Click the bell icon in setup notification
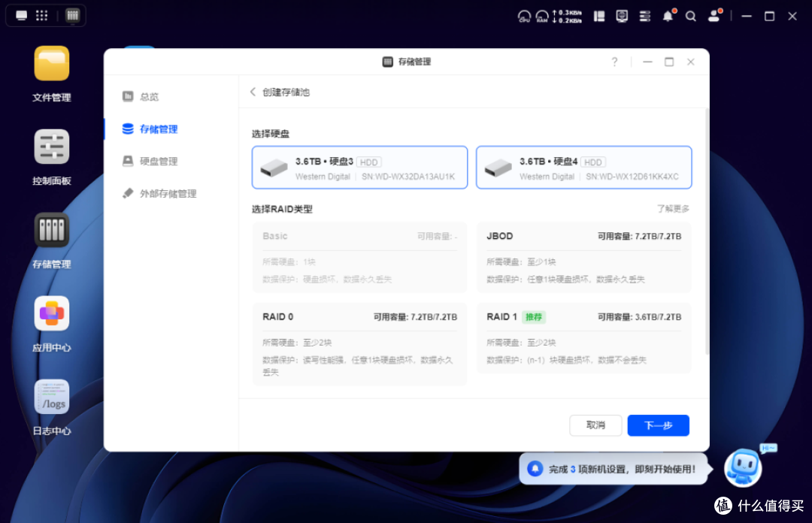Viewport: 812px width, 523px height. 535,469
